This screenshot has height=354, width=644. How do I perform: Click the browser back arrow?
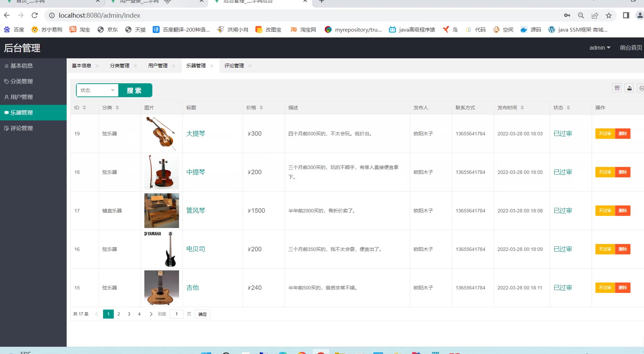[7, 15]
